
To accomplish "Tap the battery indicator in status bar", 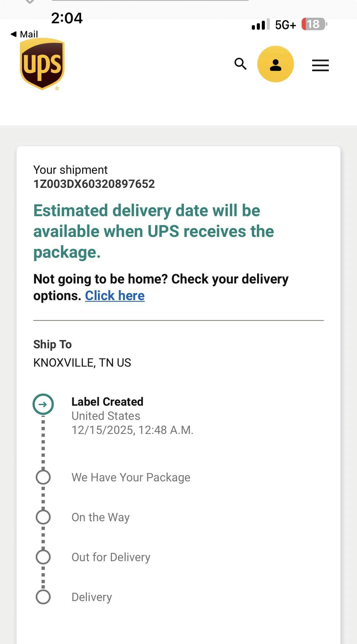I will coord(314,24).
